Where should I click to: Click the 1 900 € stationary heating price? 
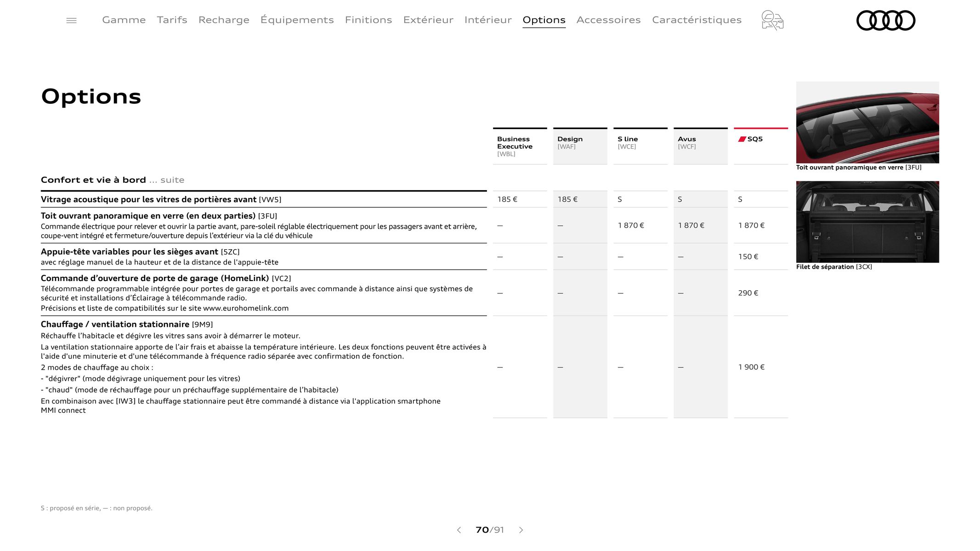751,367
